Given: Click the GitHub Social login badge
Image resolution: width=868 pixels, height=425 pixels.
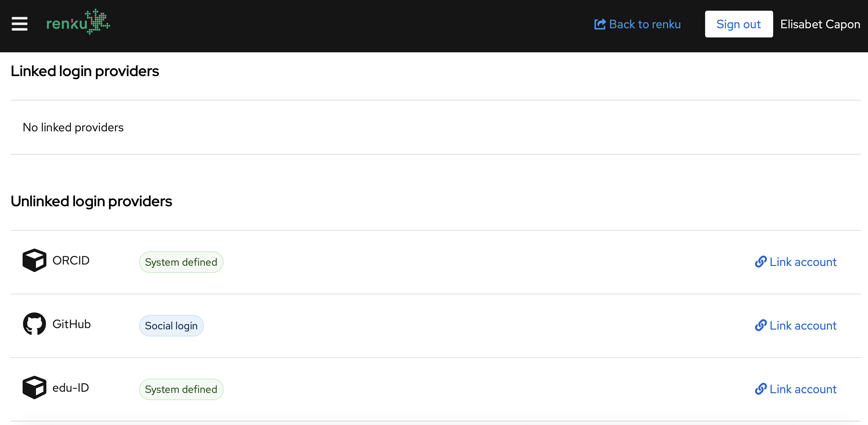Looking at the screenshot, I should pos(171,326).
